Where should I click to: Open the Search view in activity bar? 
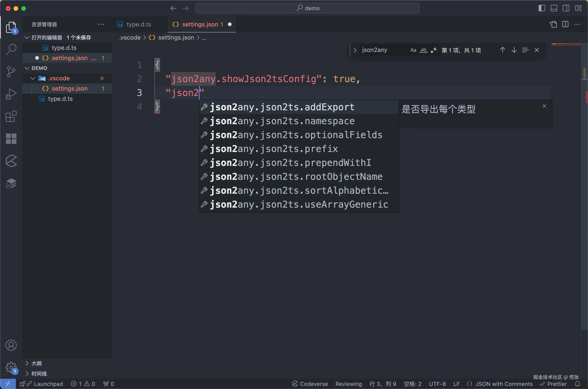(11, 49)
